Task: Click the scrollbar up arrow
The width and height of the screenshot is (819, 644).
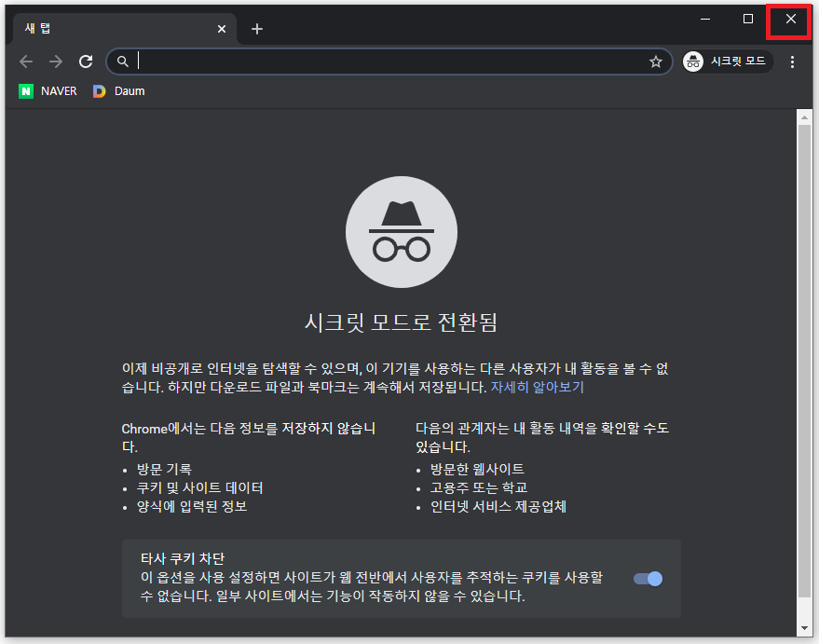Action: pos(804,117)
